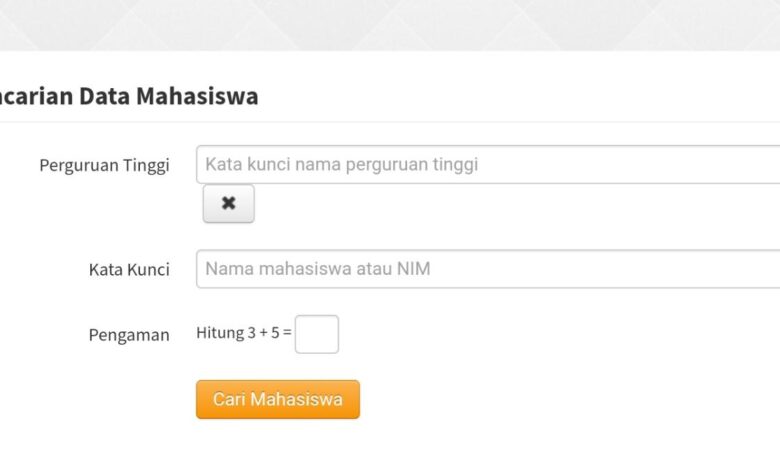Click the X clear button below Perguruan Tinggi
Viewport: 780px width, 470px height.
tap(228, 203)
